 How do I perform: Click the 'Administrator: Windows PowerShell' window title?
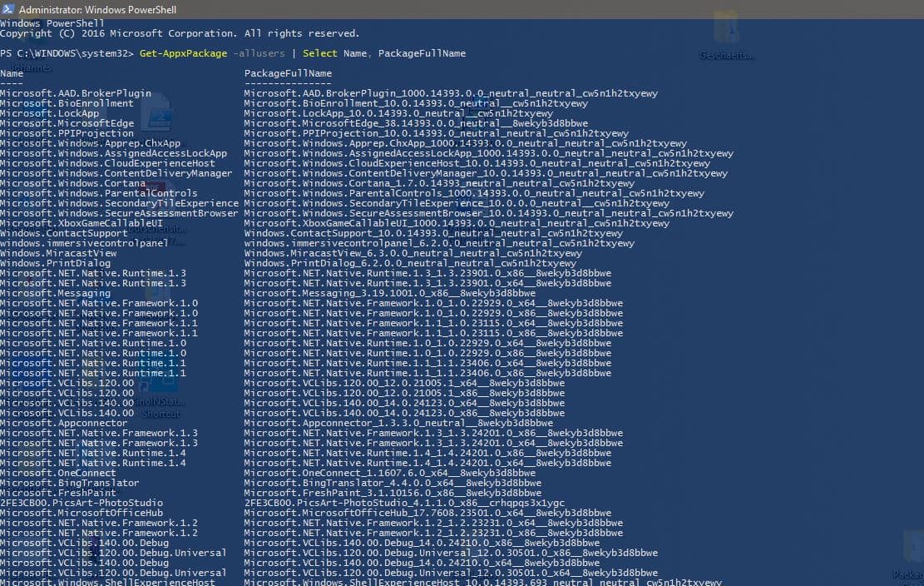pyautogui.click(x=97, y=9)
